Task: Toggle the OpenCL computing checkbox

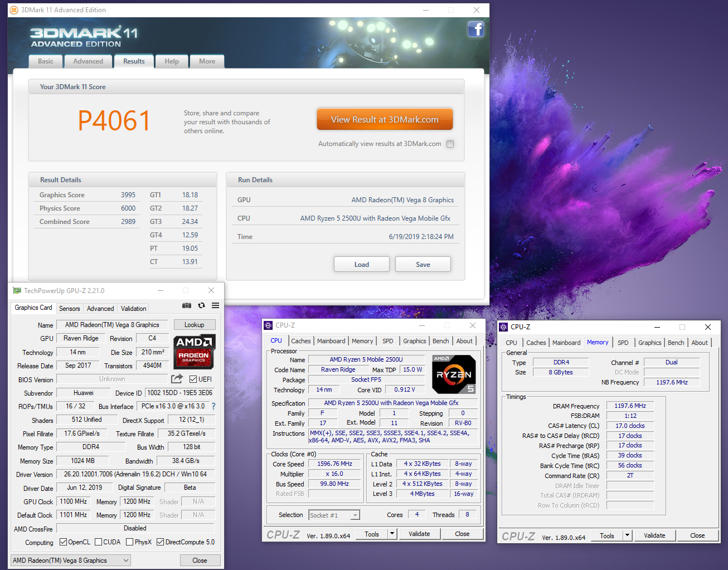Action: (63, 542)
